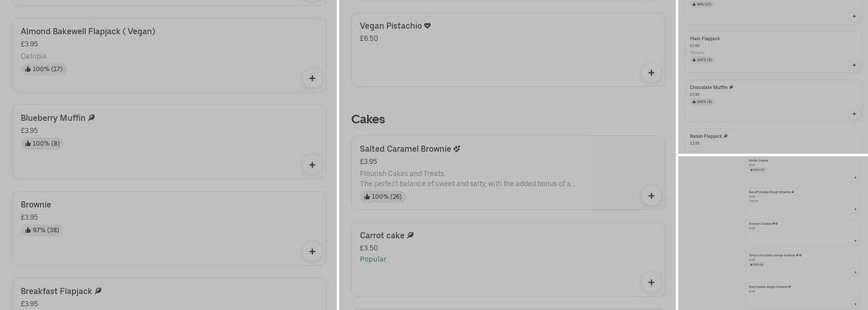This screenshot has height=310, width=868.
Task: Add Vegan Pistachio via plus button
Action: pos(651,73)
